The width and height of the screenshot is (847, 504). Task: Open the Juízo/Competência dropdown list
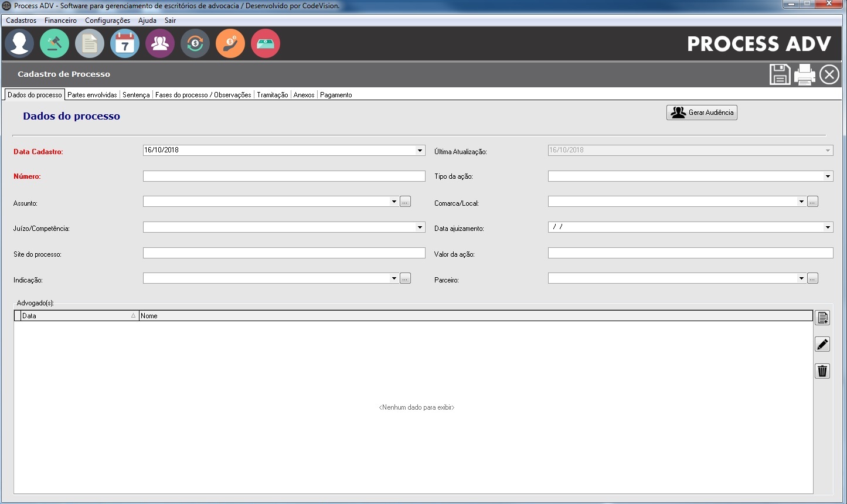[420, 227]
